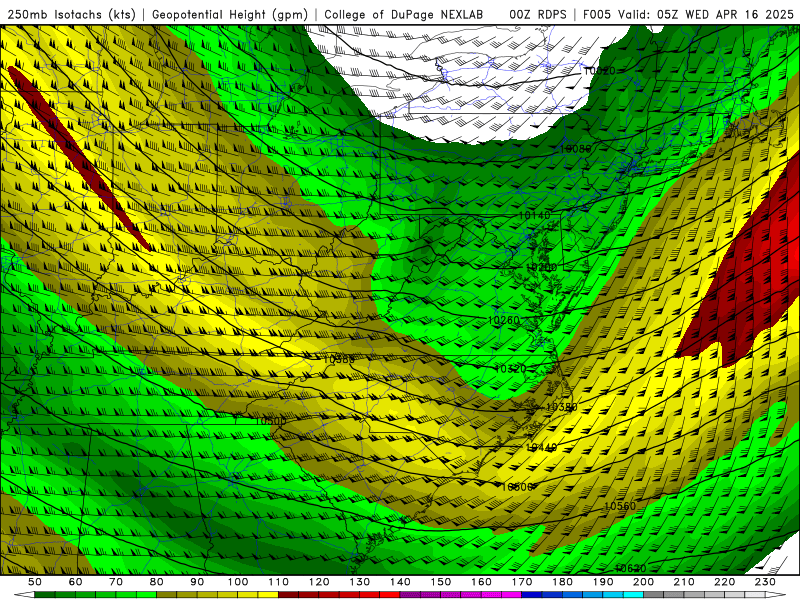Select the 80 value on the color scale
800x600 pixels.
click(x=157, y=582)
